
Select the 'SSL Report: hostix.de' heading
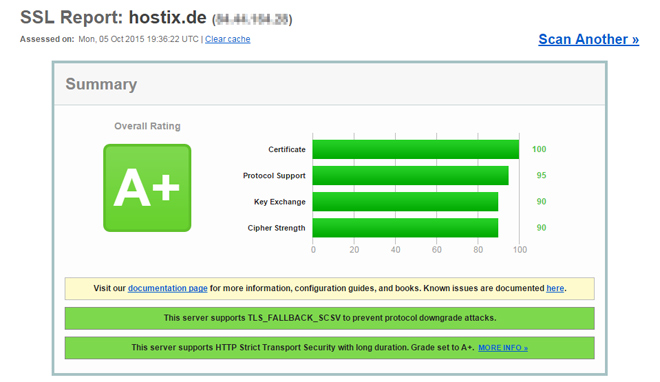click(113, 17)
